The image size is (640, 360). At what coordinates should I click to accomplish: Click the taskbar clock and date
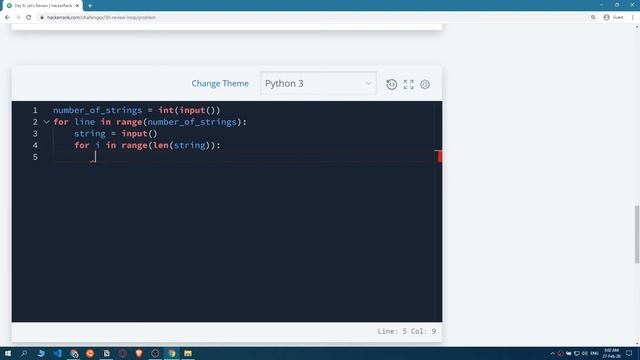pos(611,353)
